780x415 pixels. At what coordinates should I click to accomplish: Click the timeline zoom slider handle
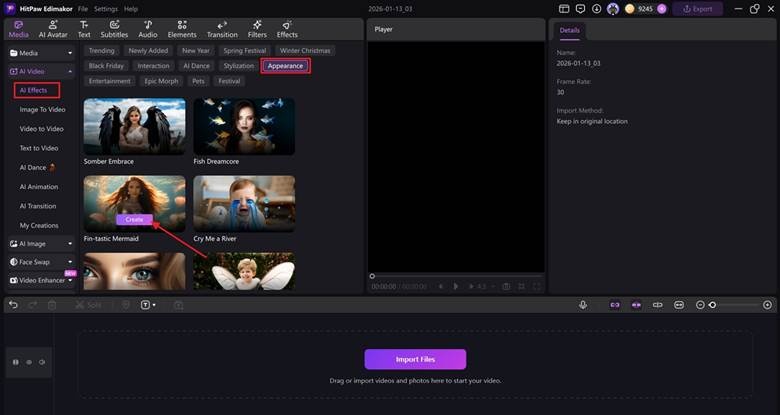point(712,304)
